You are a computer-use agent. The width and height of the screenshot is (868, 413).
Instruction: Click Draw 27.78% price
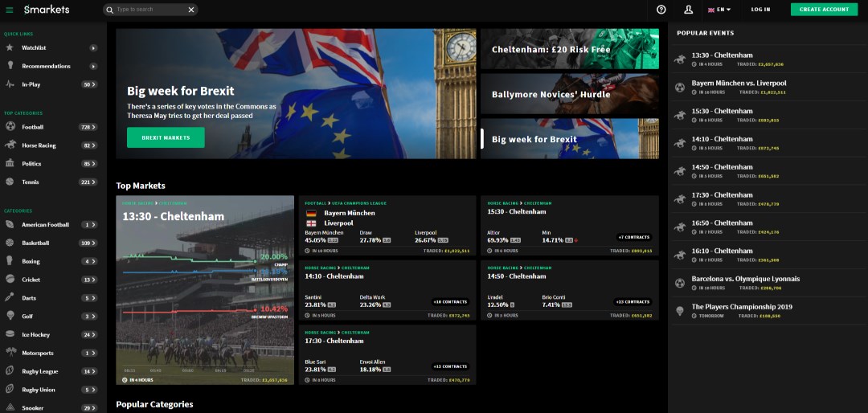pyautogui.click(x=375, y=240)
